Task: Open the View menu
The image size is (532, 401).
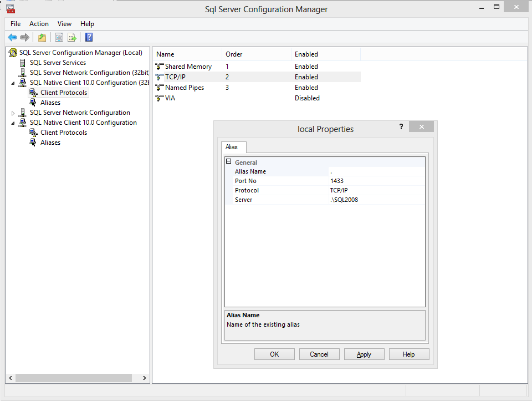Action: (x=64, y=24)
